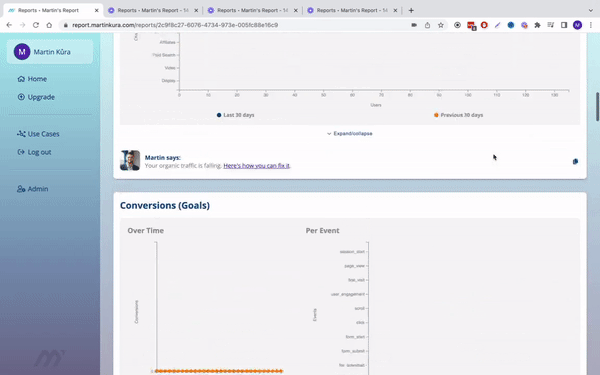Click the Log out arrow icon
Screen dimensions: 600x375
(x=21, y=152)
